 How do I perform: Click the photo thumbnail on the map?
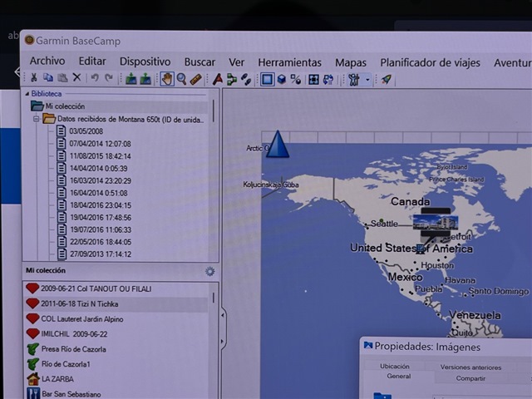[436, 223]
